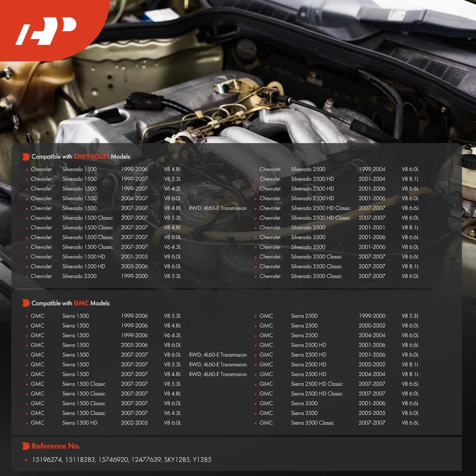476x476 pixels.
Task: Click reference number SKY1285
Action: [177, 460]
